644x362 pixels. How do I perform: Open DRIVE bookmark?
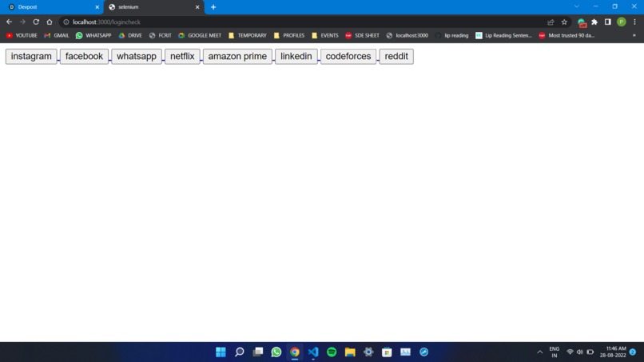pyautogui.click(x=130, y=35)
